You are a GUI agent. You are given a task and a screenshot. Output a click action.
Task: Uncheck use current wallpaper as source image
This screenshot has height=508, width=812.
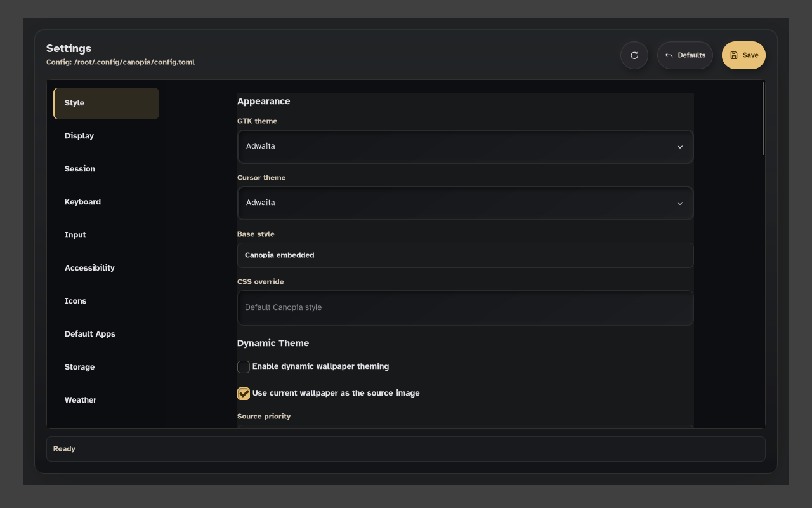(244, 394)
